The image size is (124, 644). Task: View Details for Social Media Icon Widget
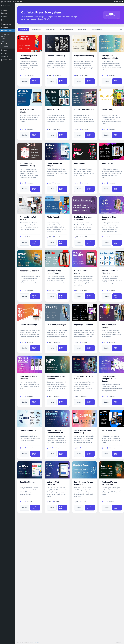[x=52, y=189]
